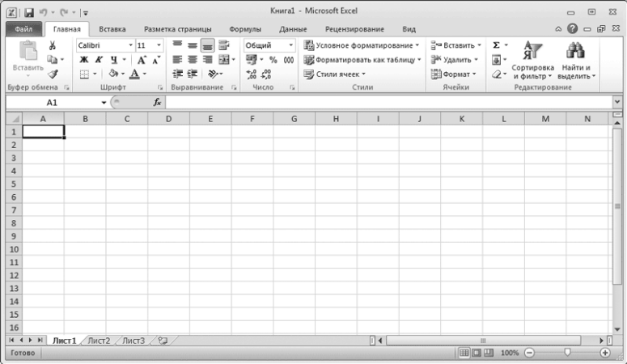627x364 pixels.
Task: Align cell text left
Action: 177,60
